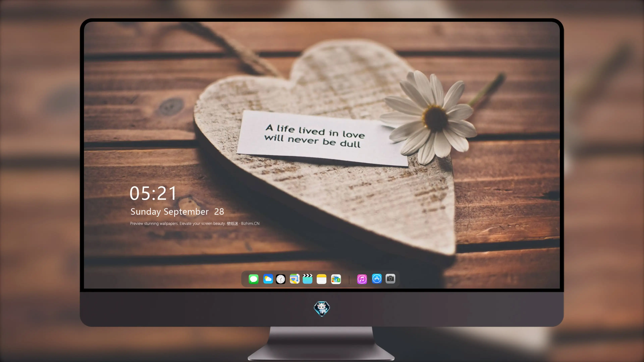Click the 05:21 clock display
Image resolution: width=644 pixels, height=362 pixels.
tap(153, 193)
